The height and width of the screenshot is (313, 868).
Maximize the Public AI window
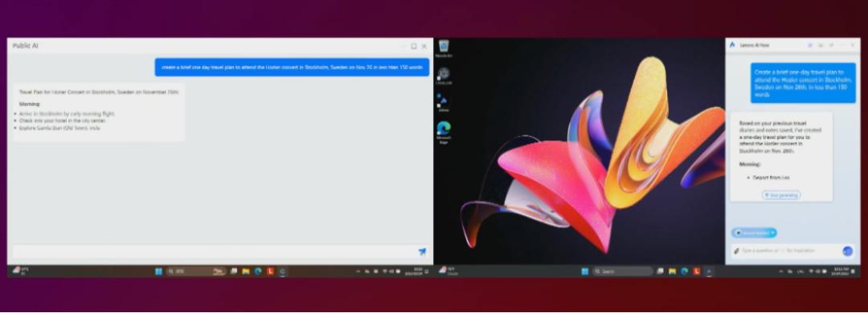point(414,47)
